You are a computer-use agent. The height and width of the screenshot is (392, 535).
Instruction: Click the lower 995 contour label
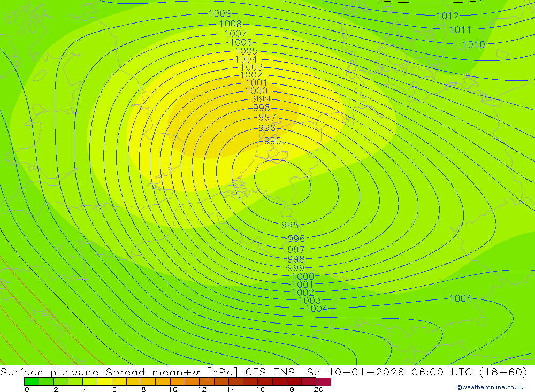[x=289, y=225]
